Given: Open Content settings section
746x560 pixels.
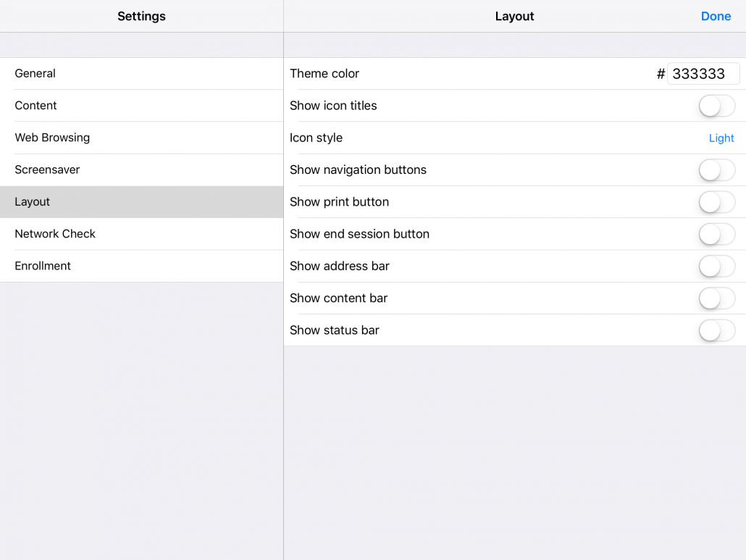Looking at the screenshot, I should click(x=142, y=106).
